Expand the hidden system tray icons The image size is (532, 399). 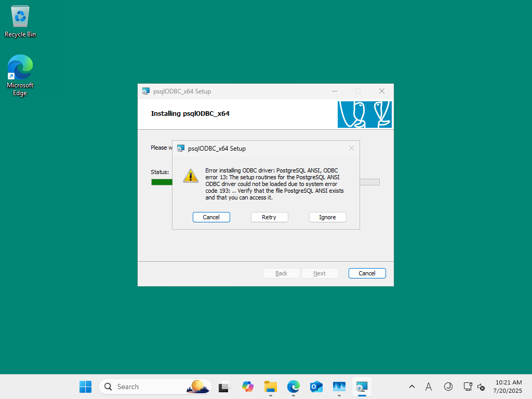pos(412,387)
